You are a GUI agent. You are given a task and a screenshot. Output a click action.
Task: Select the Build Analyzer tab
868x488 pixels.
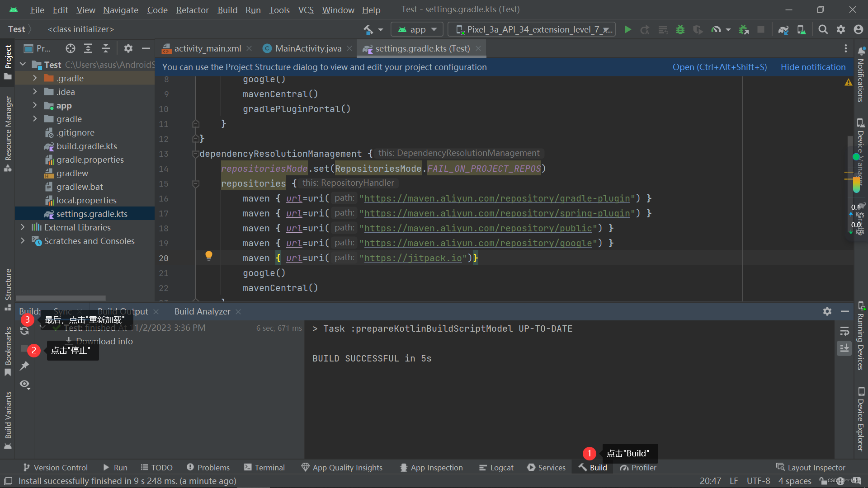[202, 311]
